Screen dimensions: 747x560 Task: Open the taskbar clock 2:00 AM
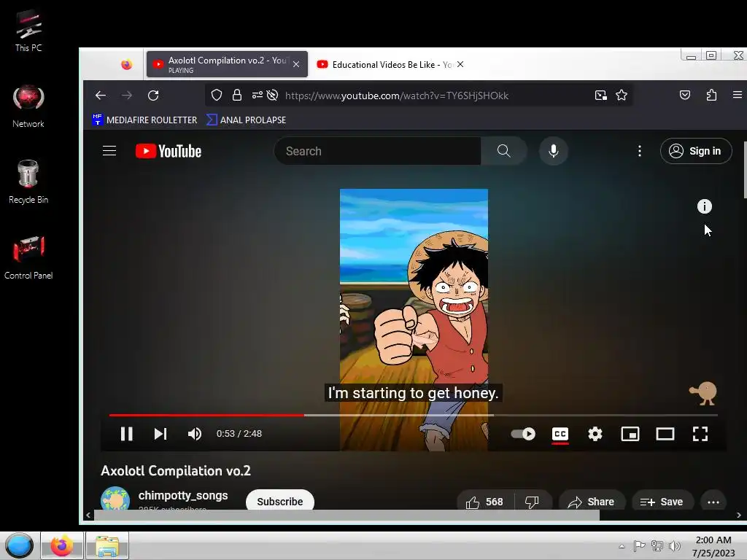click(x=713, y=546)
